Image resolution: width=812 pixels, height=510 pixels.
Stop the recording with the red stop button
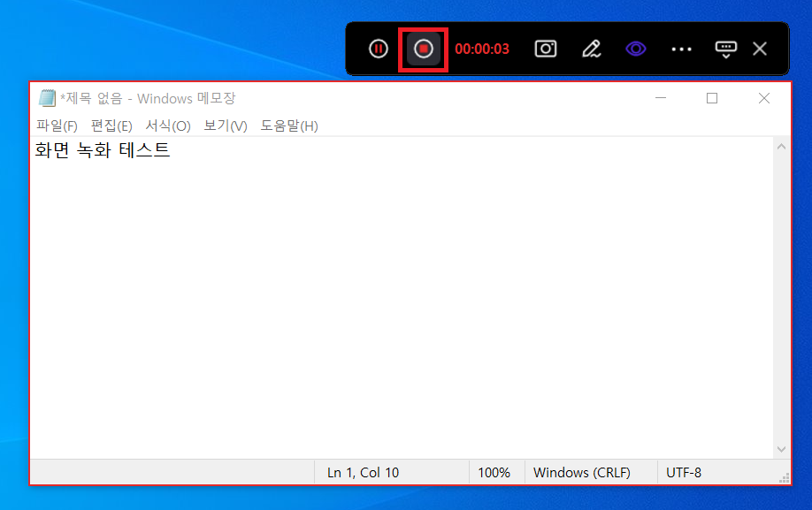coord(424,49)
